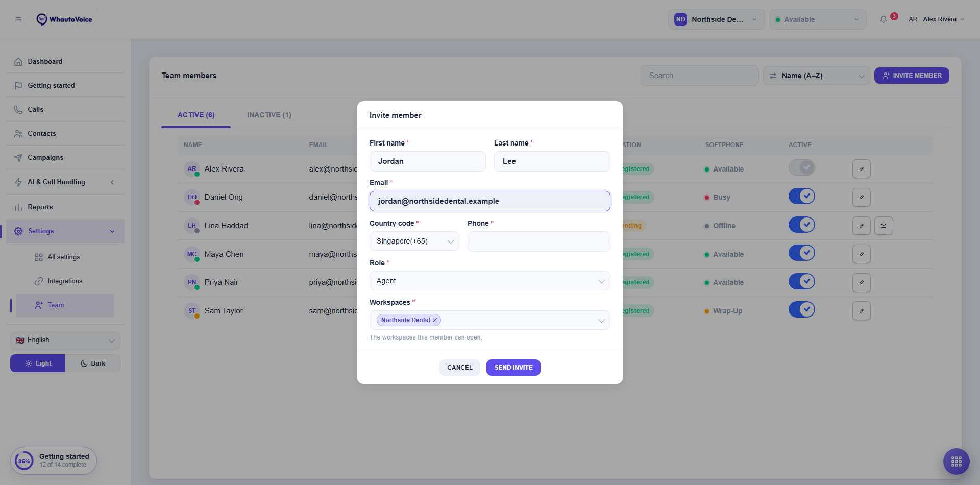This screenshot has width=980, height=485.
Task: Click the Phone input field
Action: pos(539,241)
